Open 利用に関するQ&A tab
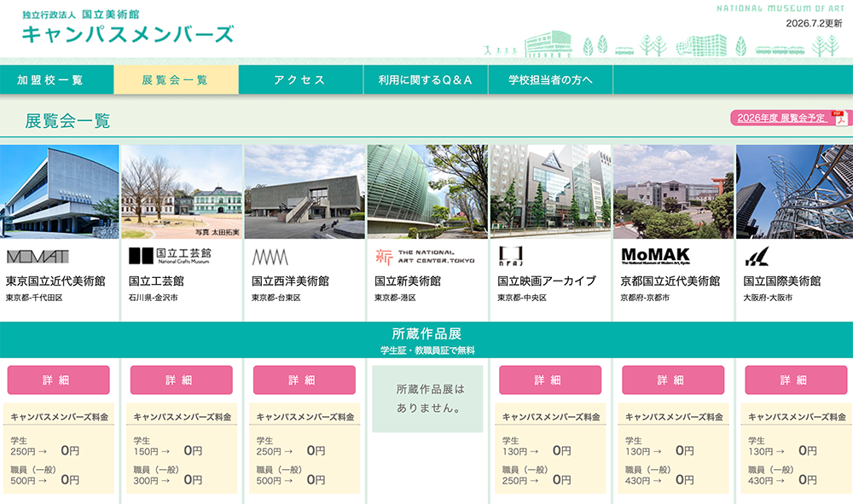 [x=426, y=80]
